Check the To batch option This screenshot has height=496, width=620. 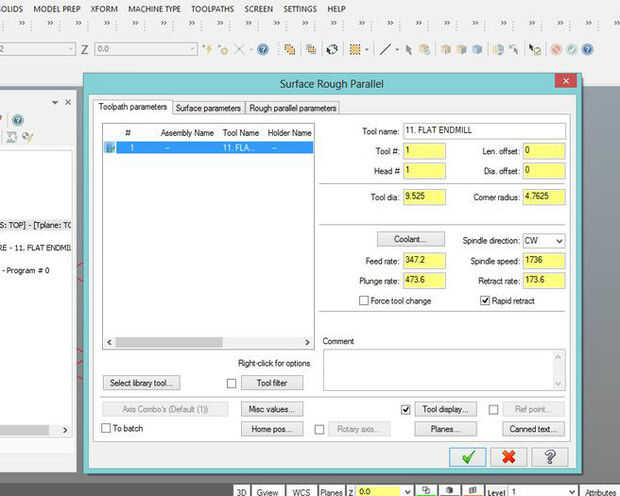tap(107, 428)
